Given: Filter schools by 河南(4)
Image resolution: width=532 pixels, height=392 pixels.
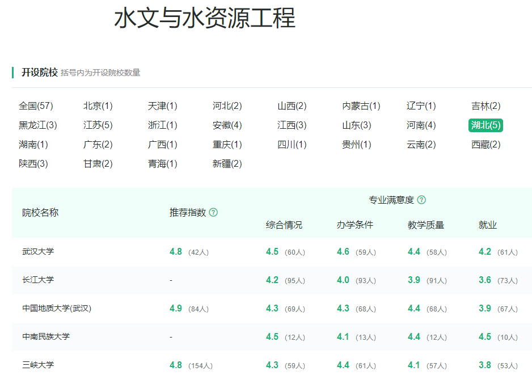Looking at the screenshot, I should [x=421, y=125].
